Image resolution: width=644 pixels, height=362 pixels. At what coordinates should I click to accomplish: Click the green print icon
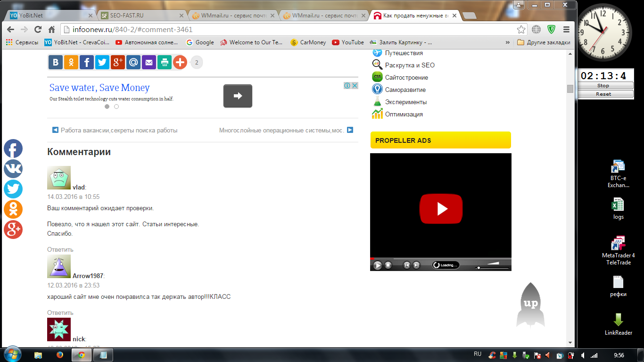165,62
